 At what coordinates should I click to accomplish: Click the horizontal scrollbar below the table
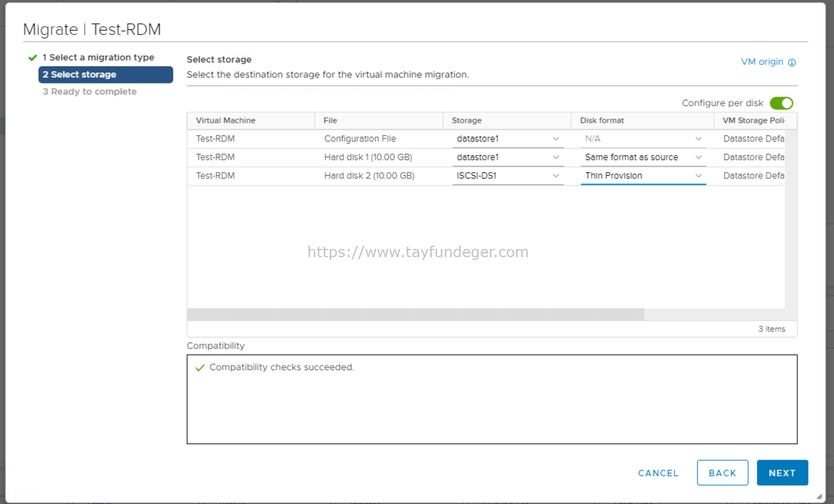415,314
